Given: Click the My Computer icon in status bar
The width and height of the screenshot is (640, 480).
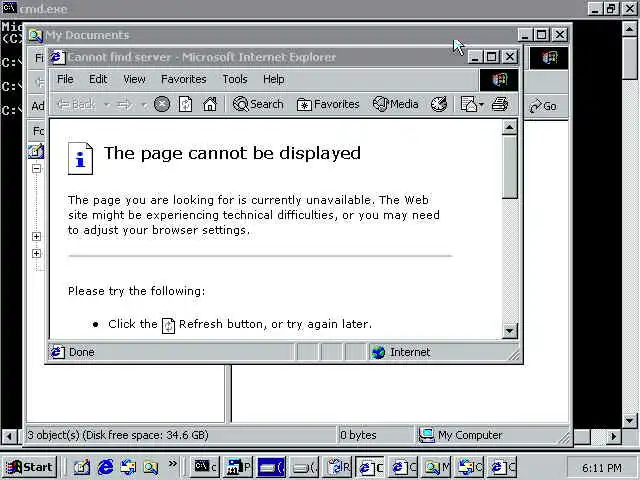Looking at the screenshot, I should coord(427,435).
